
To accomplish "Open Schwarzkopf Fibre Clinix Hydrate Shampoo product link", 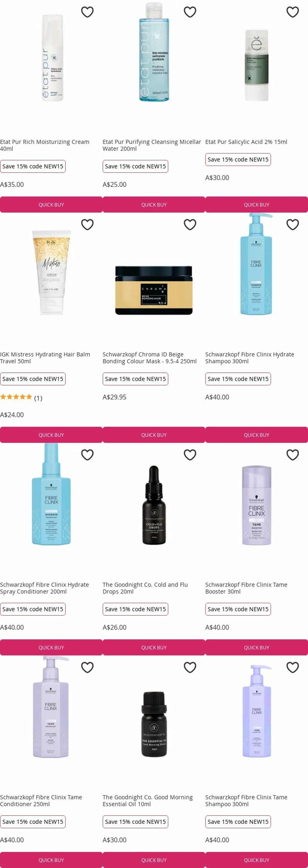I will [x=250, y=358].
